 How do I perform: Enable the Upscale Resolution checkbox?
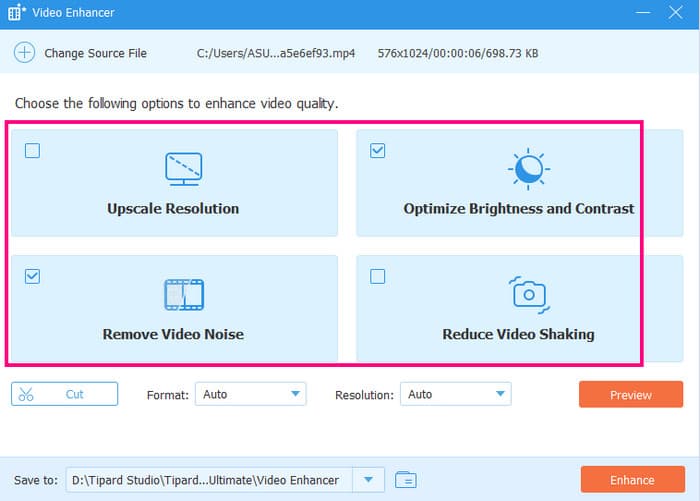coord(32,150)
